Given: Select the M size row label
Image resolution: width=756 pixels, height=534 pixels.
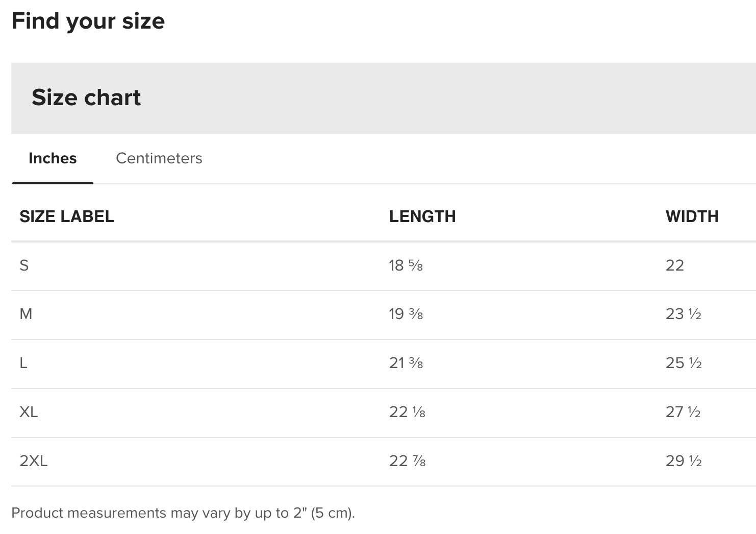Looking at the screenshot, I should point(26,314).
